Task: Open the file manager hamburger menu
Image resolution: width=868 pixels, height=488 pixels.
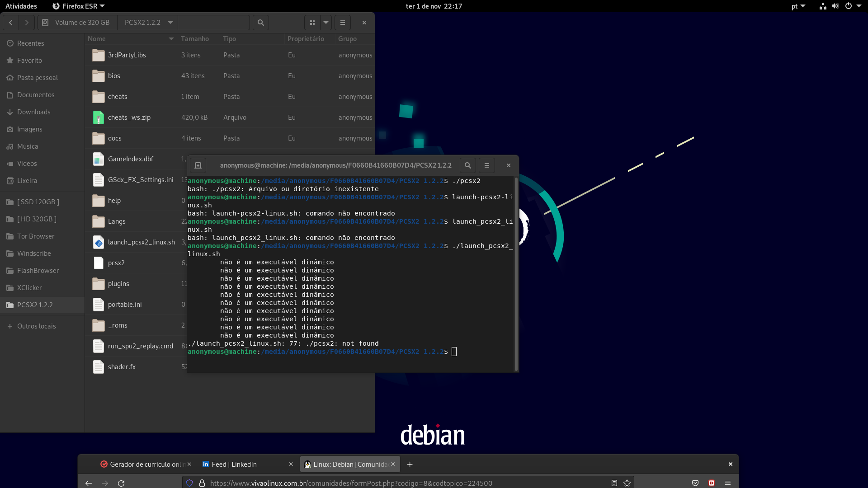Action: click(x=343, y=23)
